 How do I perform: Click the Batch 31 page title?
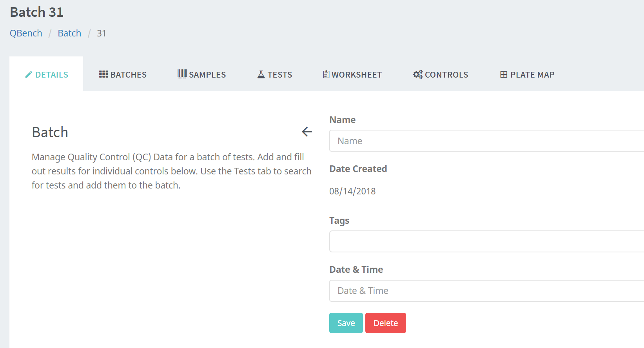(x=37, y=12)
